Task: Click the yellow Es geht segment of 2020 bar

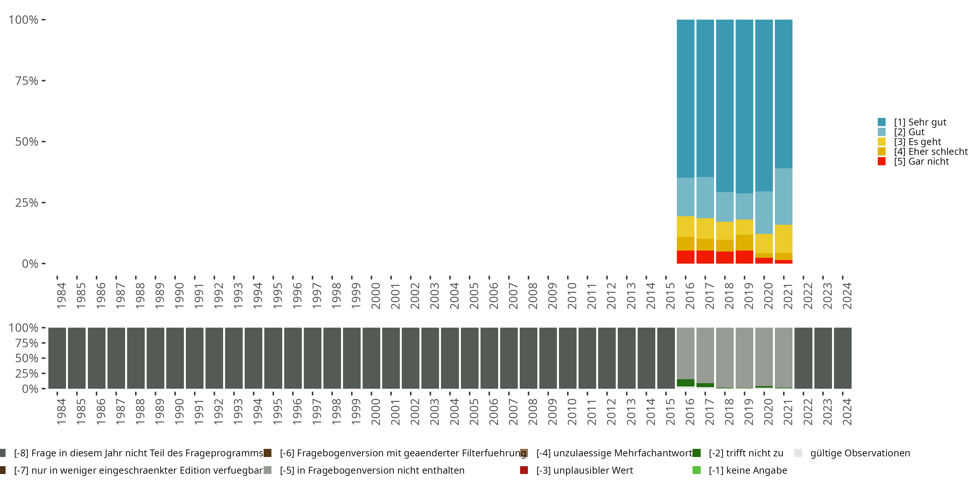Action: click(x=764, y=243)
